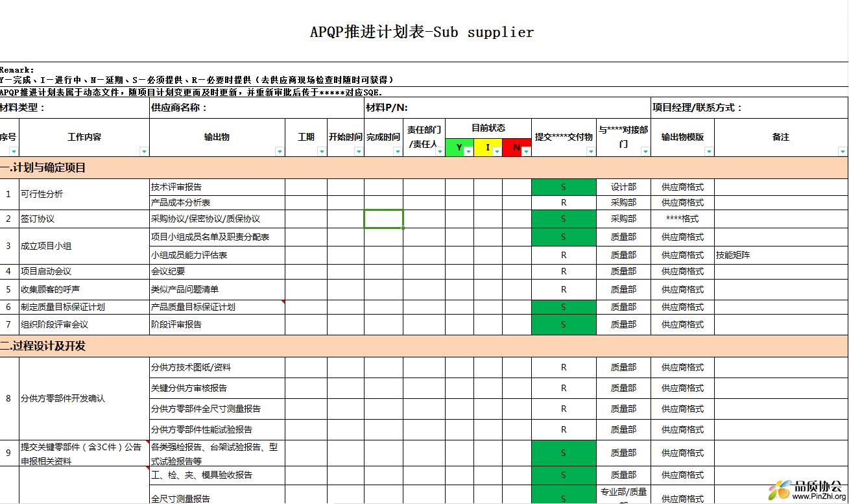This screenshot has width=849, height=504.
Task: Click the green S cell in 签订协议 row
Action: (564, 219)
